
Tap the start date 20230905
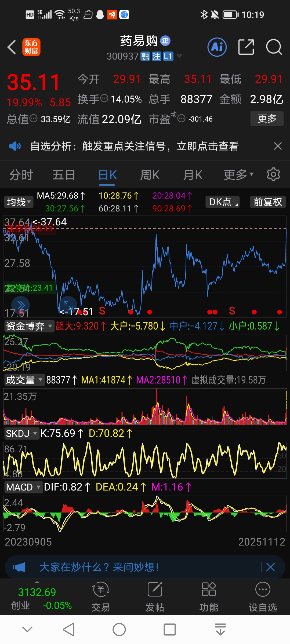click(x=28, y=542)
